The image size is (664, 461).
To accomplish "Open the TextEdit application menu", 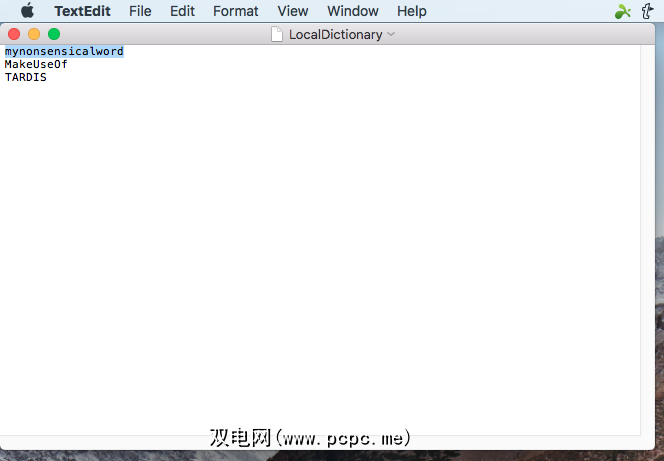I will 82,11.
